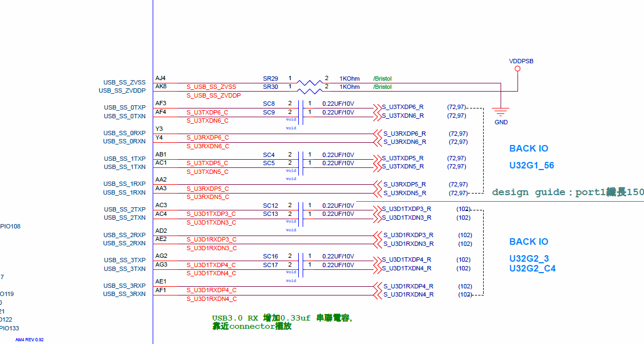Click pin name USB_SS_1TXP
This screenshot has height=344, width=644.
click(124, 159)
